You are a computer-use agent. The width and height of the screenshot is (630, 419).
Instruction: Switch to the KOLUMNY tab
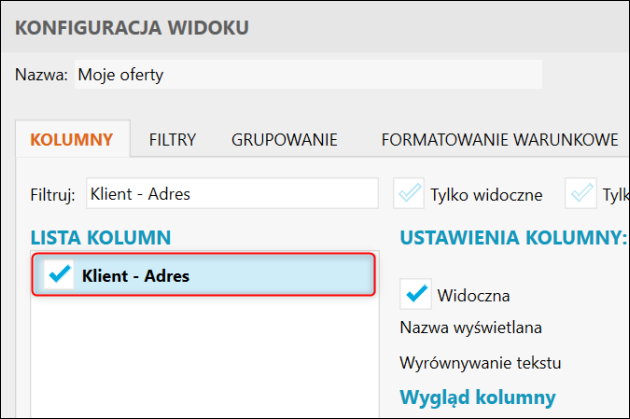point(72,140)
